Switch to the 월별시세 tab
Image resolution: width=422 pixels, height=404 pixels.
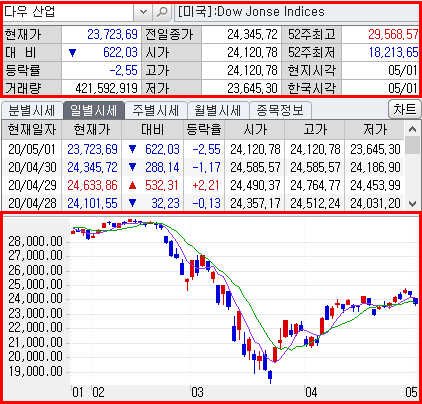click(218, 110)
